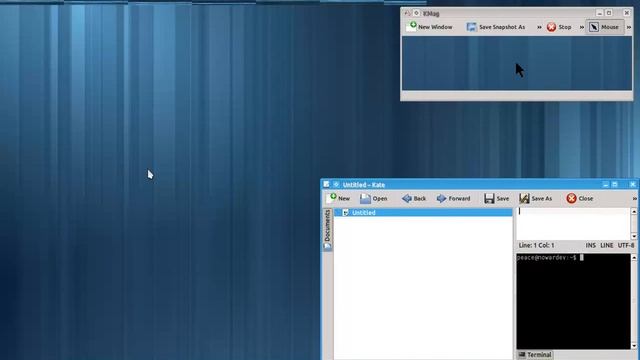Click inside Kate's text editor area
Screen dimensions: 640x360
(573, 224)
